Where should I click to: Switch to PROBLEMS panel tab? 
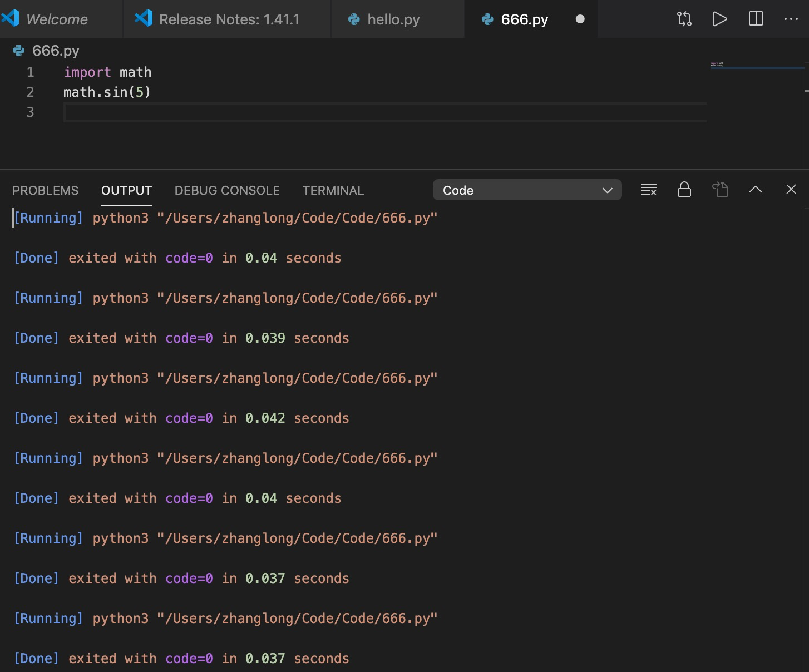(46, 190)
